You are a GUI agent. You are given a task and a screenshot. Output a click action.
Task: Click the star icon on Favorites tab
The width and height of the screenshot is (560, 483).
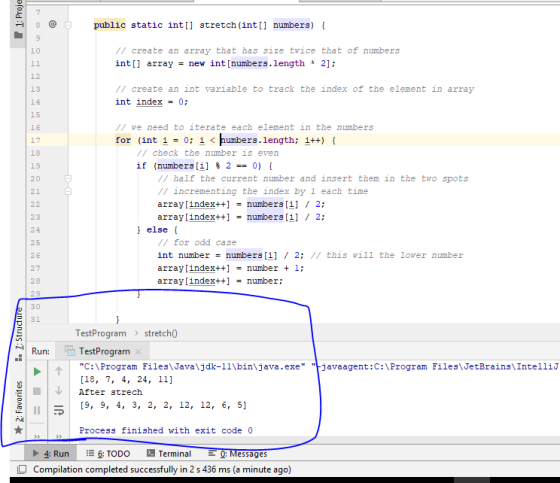19,430
